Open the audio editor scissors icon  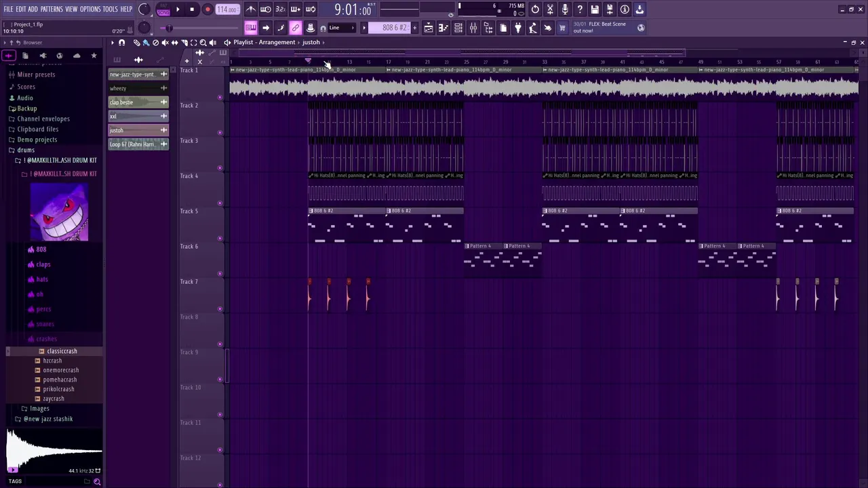click(x=550, y=9)
